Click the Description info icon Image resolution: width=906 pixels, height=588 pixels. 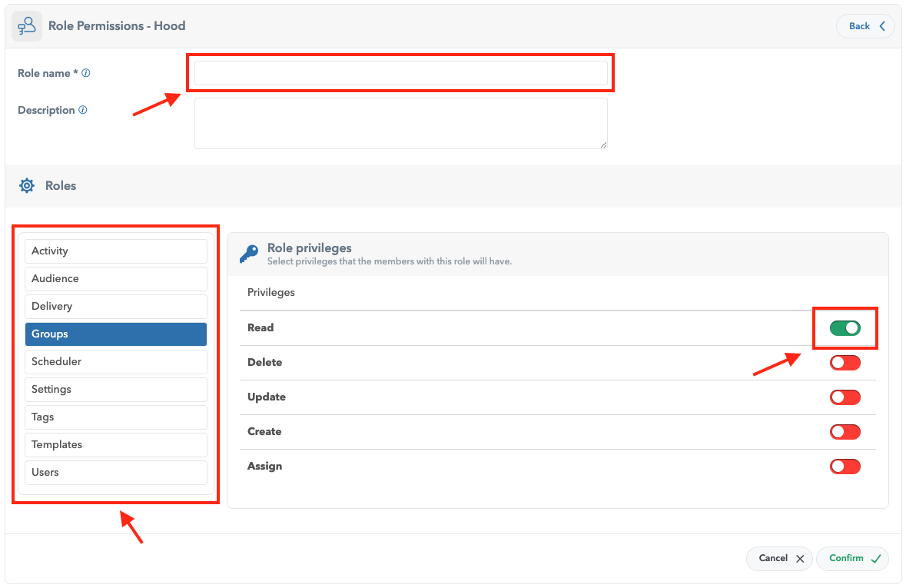click(83, 110)
